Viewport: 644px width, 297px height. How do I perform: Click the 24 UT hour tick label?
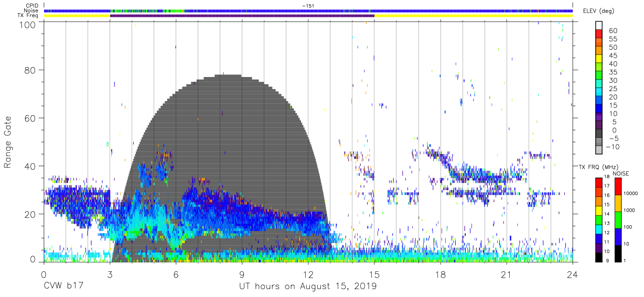573,275
